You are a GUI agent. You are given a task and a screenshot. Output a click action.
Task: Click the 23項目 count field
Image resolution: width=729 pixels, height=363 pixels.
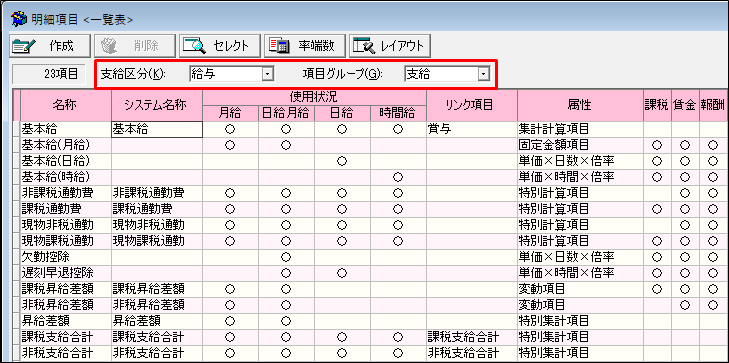tap(49, 74)
